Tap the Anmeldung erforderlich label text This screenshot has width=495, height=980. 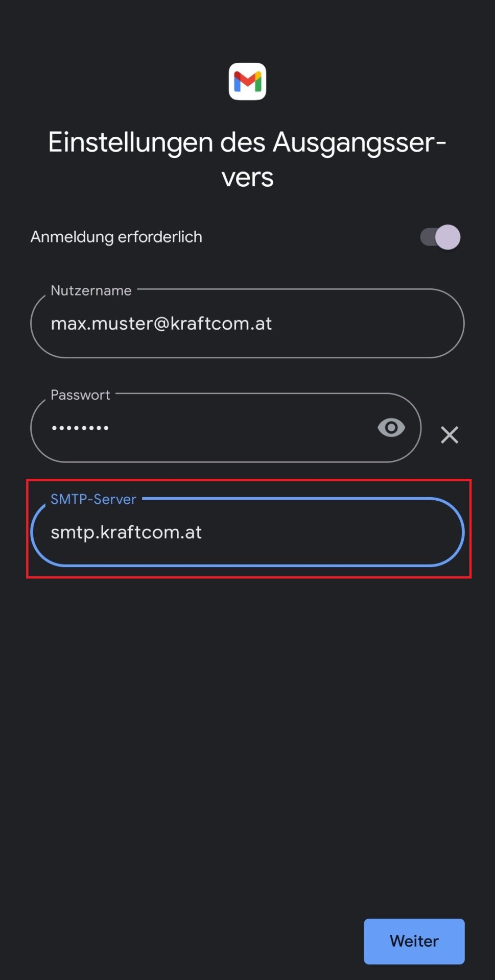116,237
